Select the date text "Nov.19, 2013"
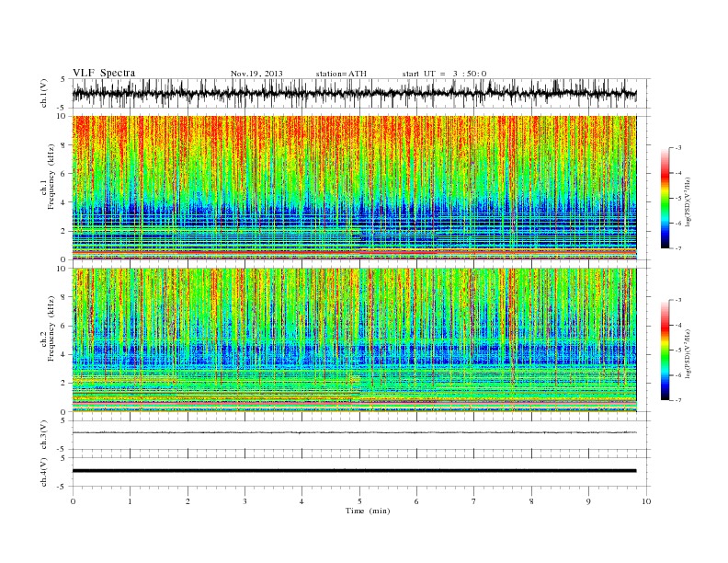Image resolution: width=728 pixels, height=563 pixels. pyautogui.click(x=256, y=74)
